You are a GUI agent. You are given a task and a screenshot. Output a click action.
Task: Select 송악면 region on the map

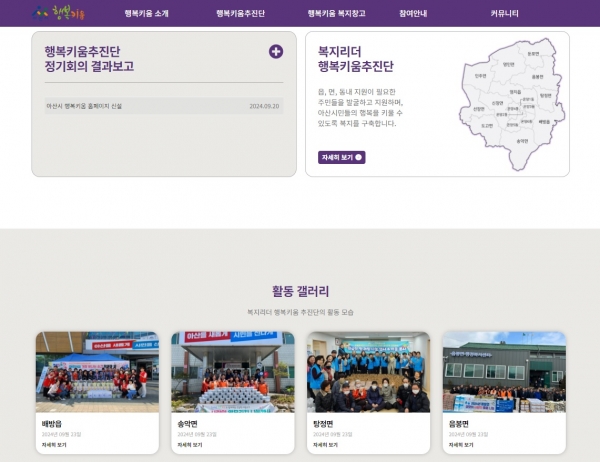522,141
